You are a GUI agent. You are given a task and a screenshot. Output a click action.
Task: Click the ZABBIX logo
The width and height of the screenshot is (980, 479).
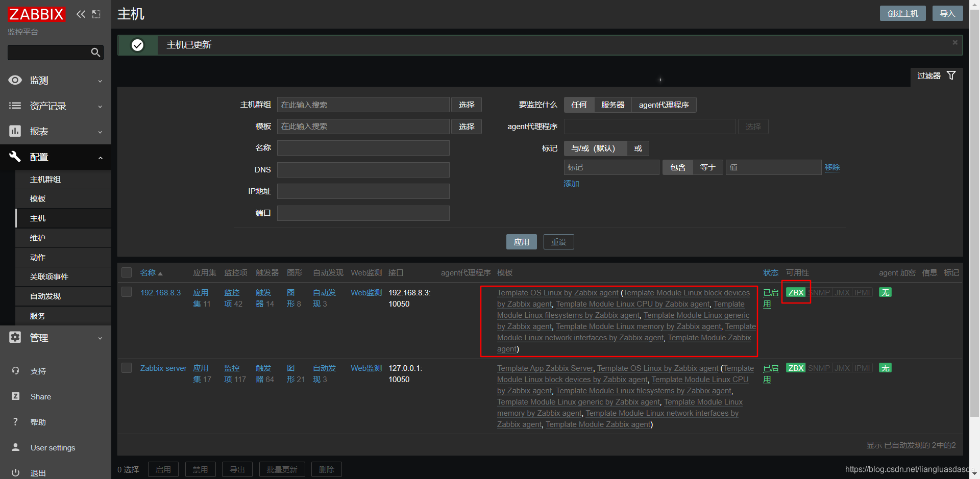tap(36, 14)
